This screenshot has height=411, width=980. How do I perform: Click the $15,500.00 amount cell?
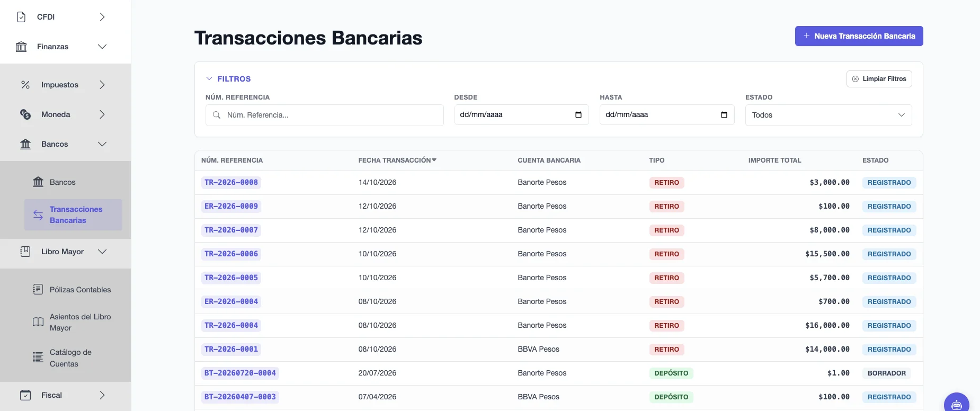click(827, 254)
